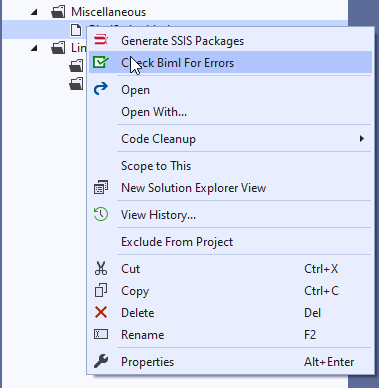This screenshot has width=379, height=388.
Task: Choose View History... entry
Action: [230, 215]
